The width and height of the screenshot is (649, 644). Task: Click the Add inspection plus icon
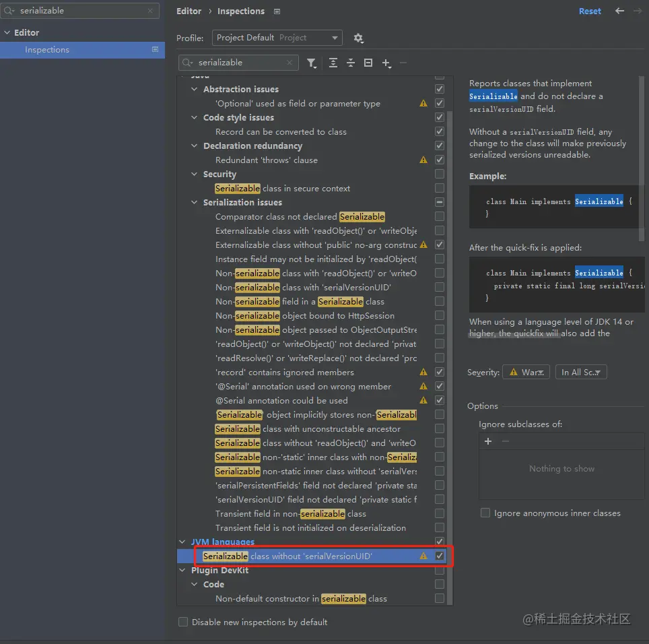[x=386, y=63]
